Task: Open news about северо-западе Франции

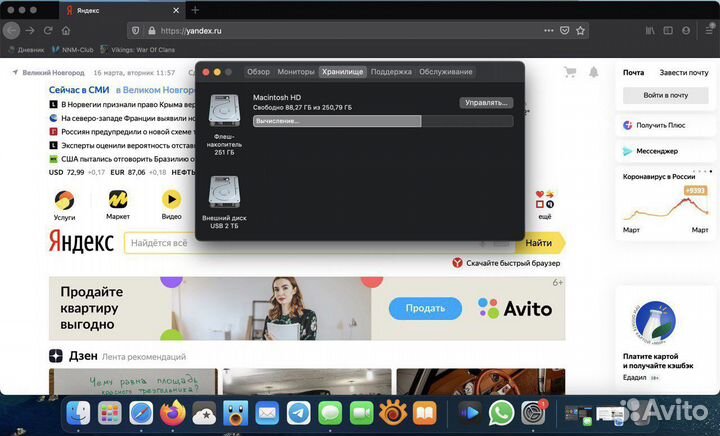Action: coord(129,118)
